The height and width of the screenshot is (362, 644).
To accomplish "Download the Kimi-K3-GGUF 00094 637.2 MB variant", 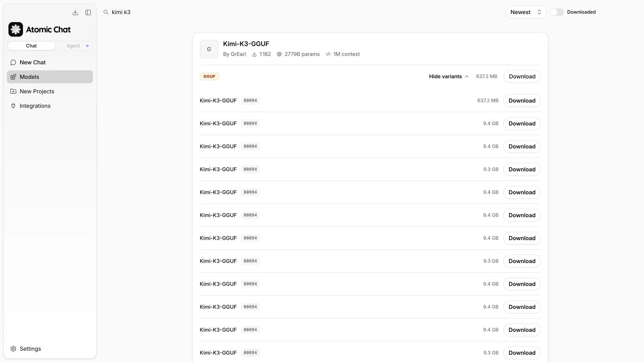I will (x=522, y=101).
